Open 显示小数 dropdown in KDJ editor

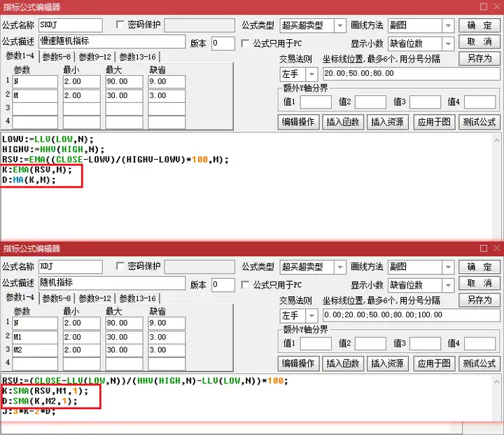448,285
